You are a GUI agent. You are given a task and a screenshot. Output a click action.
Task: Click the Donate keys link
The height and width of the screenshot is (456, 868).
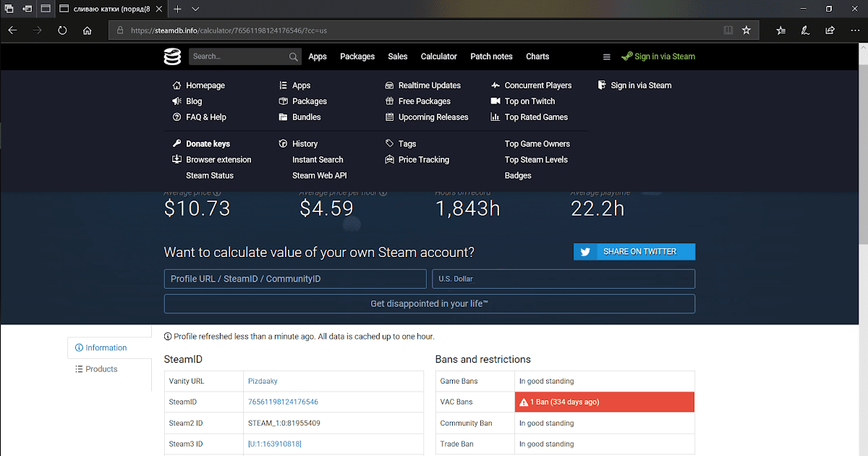point(201,144)
